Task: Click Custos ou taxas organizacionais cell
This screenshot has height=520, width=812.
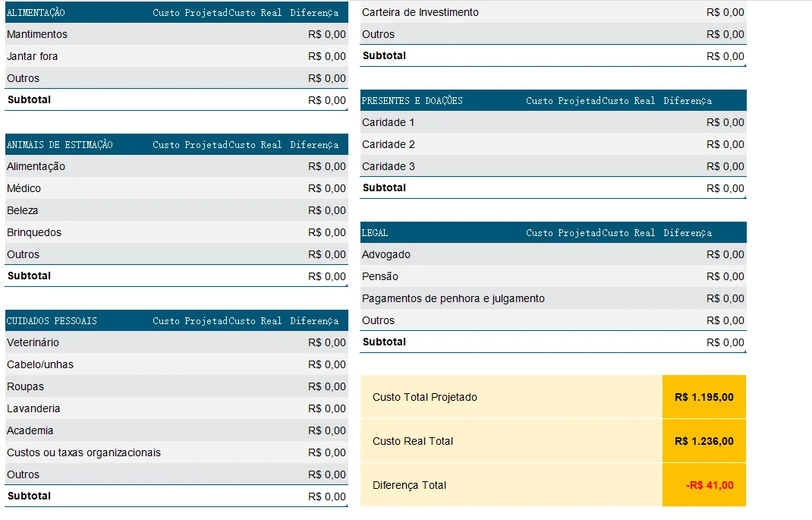Action: point(84,452)
